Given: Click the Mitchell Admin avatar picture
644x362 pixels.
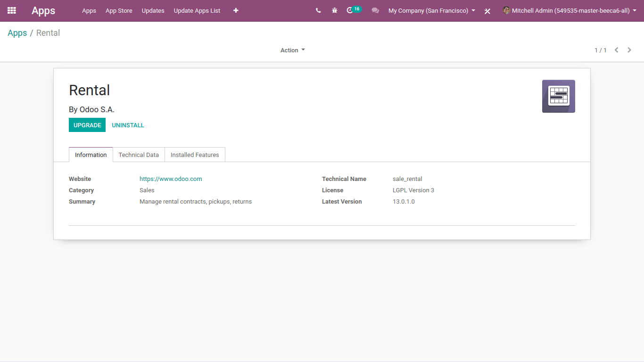Looking at the screenshot, I should point(506,10).
